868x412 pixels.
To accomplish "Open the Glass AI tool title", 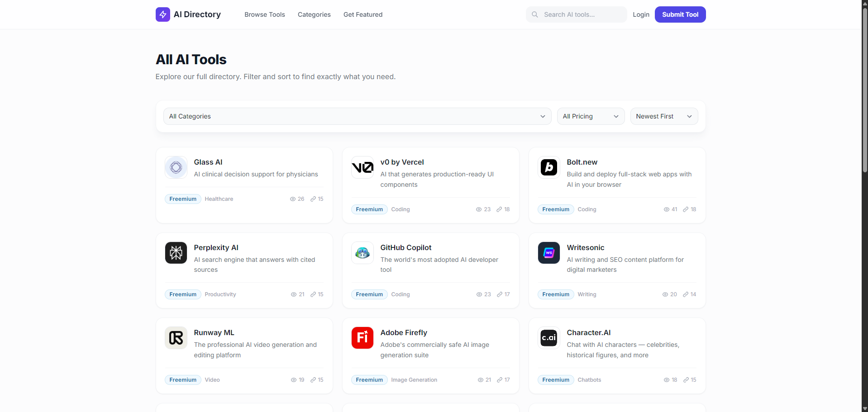I will click(x=208, y=162).
